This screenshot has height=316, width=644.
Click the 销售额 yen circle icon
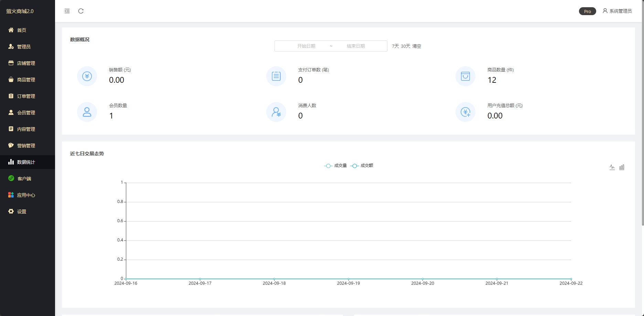87,76
